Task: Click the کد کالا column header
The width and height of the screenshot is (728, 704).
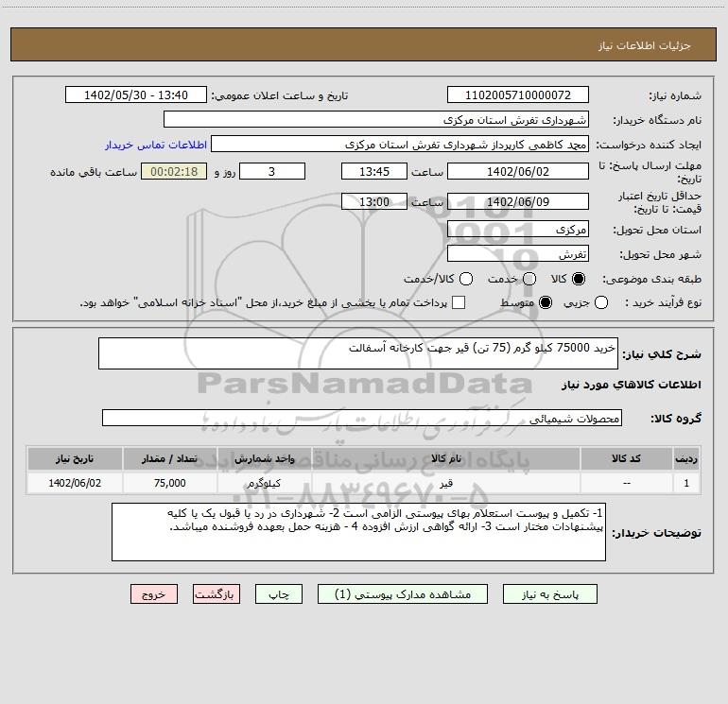Action: tap(626, 458)
